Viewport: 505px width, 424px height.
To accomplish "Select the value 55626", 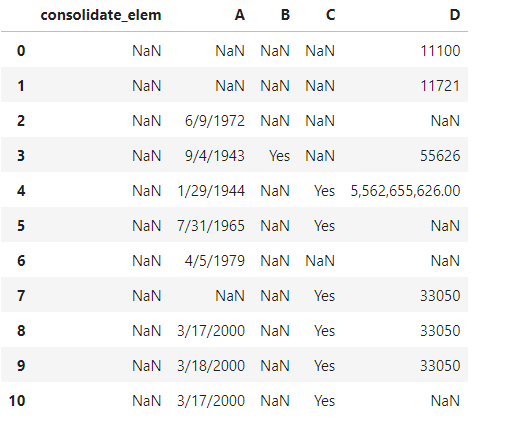I will point(440,156).
